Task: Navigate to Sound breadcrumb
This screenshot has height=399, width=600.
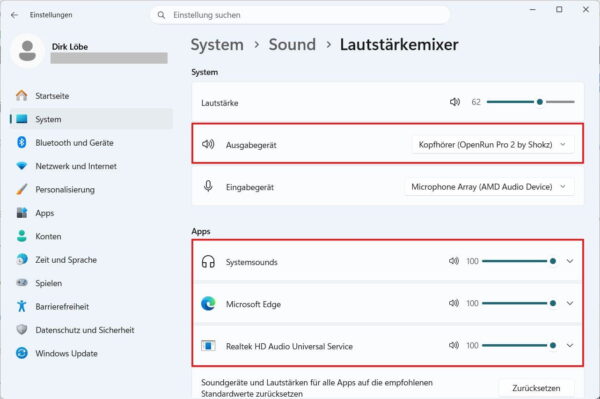Action: click(x=292, y=45)
